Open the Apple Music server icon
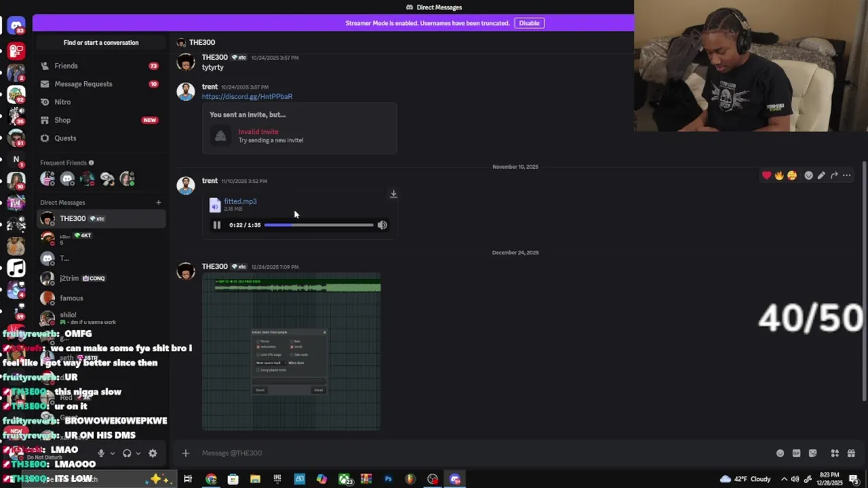The image size is (868, 488). coord(16,268)
